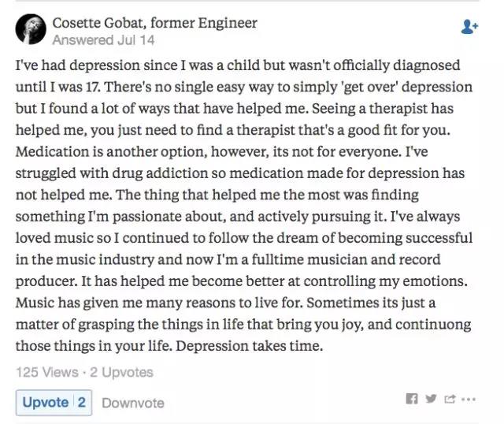
Task: Click the follow user icon
Action: coord(469,27)
